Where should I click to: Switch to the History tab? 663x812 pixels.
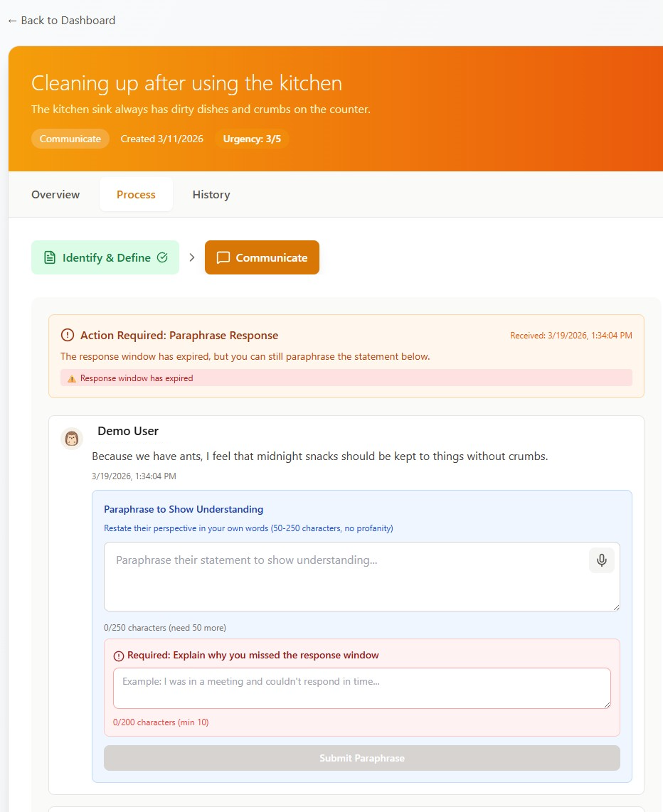click(211, 195)
